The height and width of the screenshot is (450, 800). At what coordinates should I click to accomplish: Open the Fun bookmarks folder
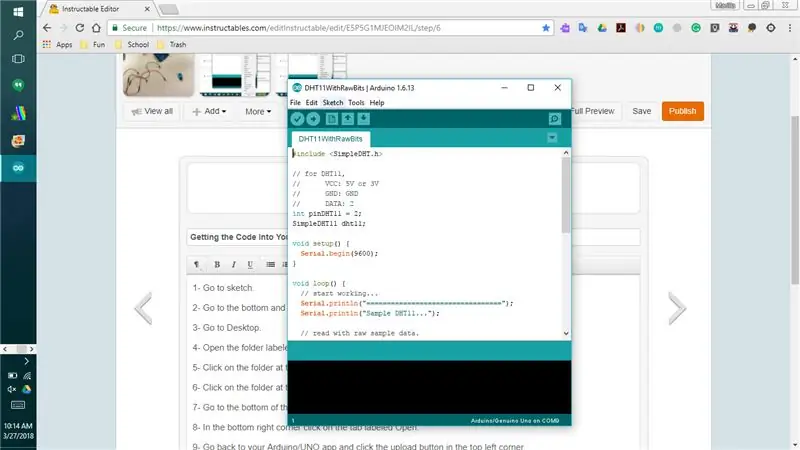92,44
